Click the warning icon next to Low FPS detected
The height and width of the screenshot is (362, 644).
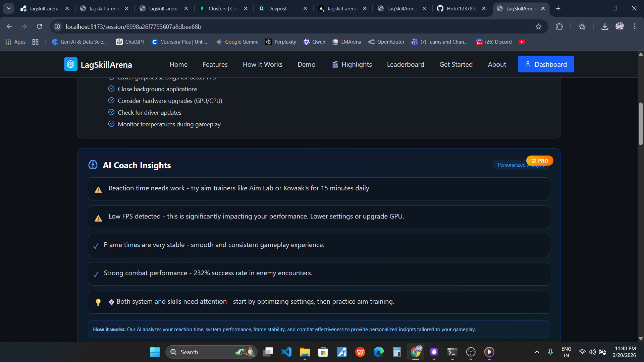(98, 219)
